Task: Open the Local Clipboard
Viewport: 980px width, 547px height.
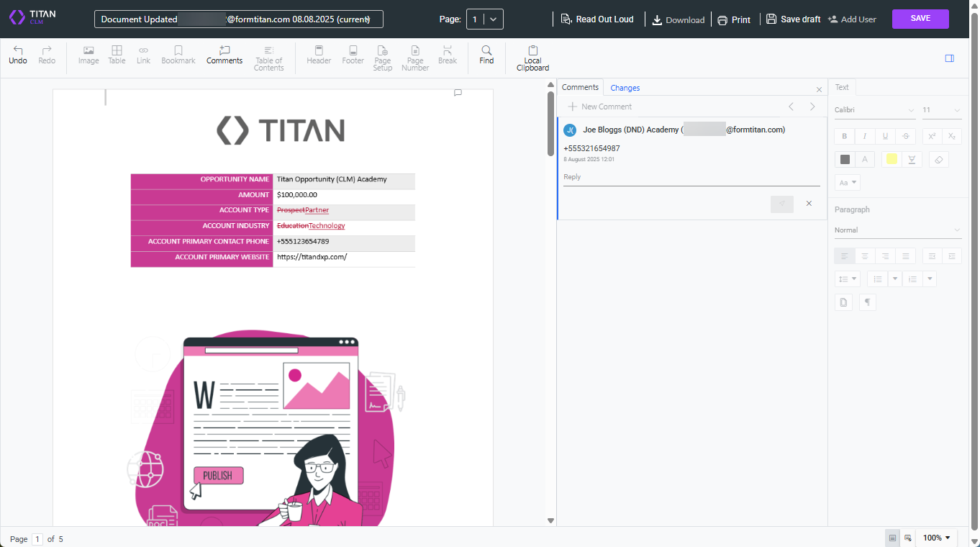Action: point(532,52)
